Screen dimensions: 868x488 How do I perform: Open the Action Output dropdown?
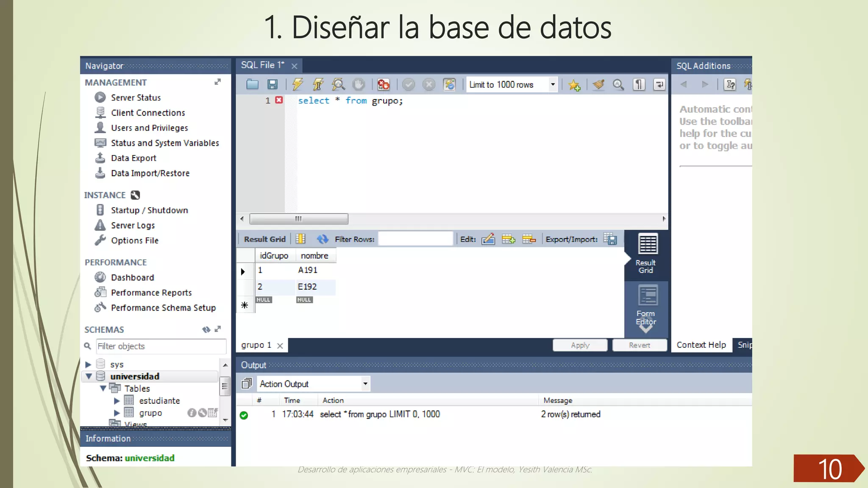click(365, 384)
